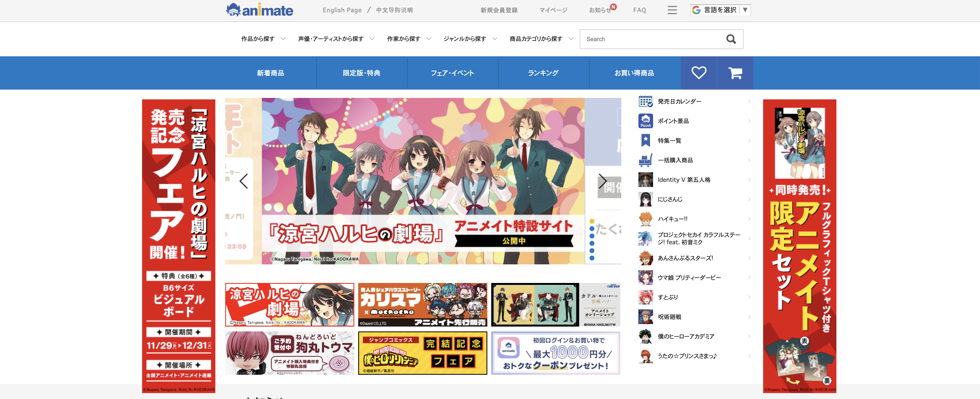Open the 狗丸トウマ ねんどろいど banner
The image size is (980, 399).
[x=290, y=353]
